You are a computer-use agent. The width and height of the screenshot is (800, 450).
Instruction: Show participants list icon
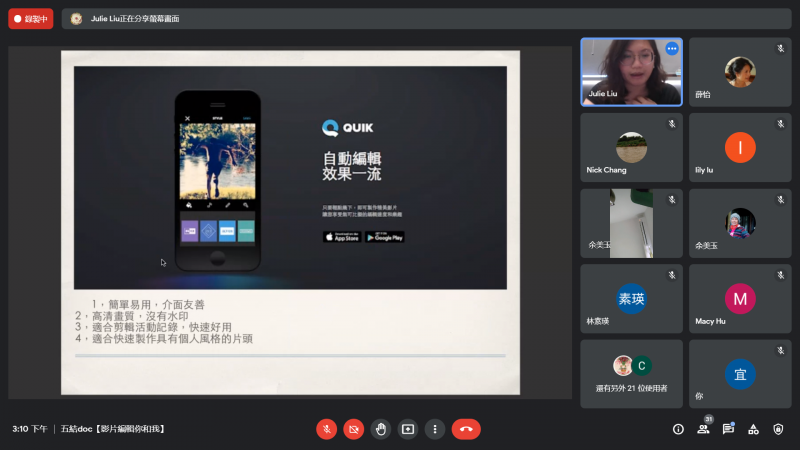coord(703,429)
